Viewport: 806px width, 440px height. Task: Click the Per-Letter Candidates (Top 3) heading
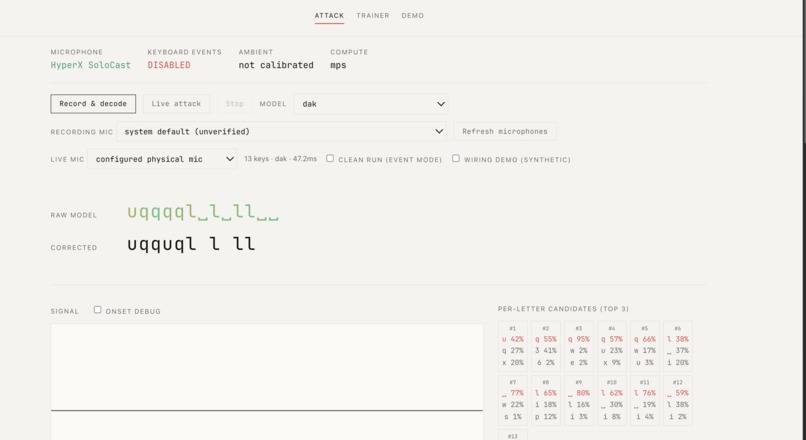click(563, 309)
